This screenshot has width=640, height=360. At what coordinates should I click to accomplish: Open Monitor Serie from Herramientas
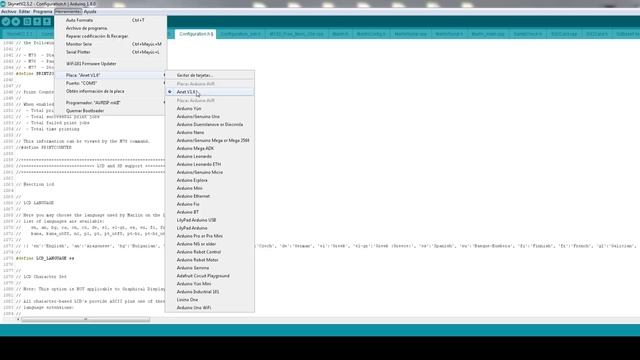click(x=111, y=44)
